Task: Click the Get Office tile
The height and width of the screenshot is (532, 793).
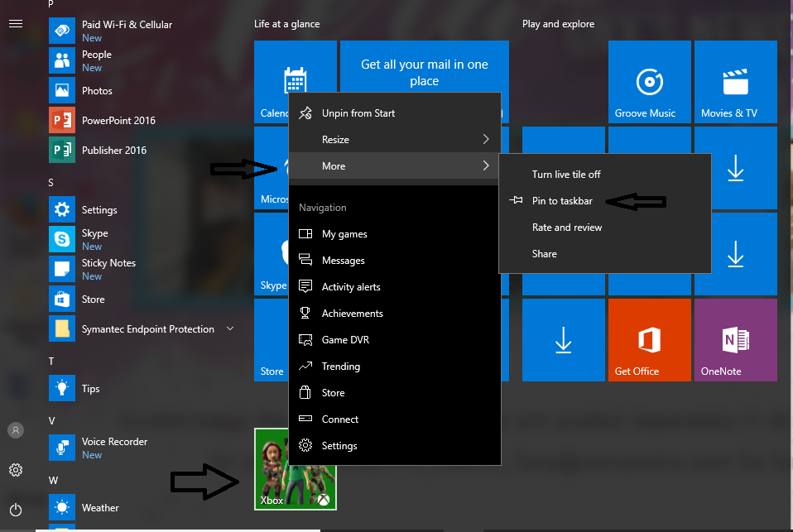Action: [x=649, y=340]
